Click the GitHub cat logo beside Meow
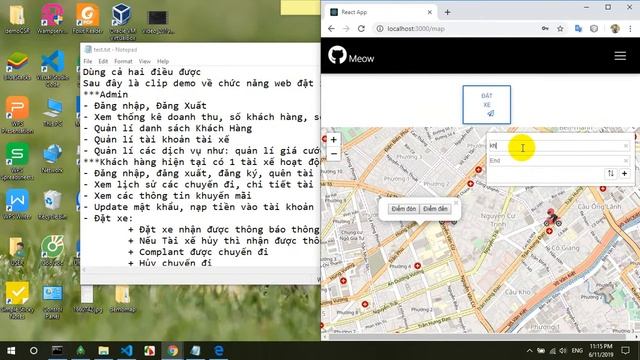 (337, 55)
